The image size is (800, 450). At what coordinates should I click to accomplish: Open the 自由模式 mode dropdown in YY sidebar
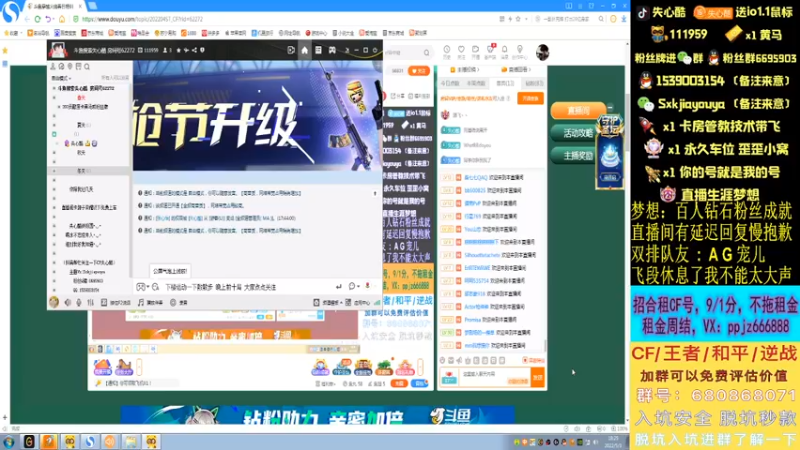(61, 78)
